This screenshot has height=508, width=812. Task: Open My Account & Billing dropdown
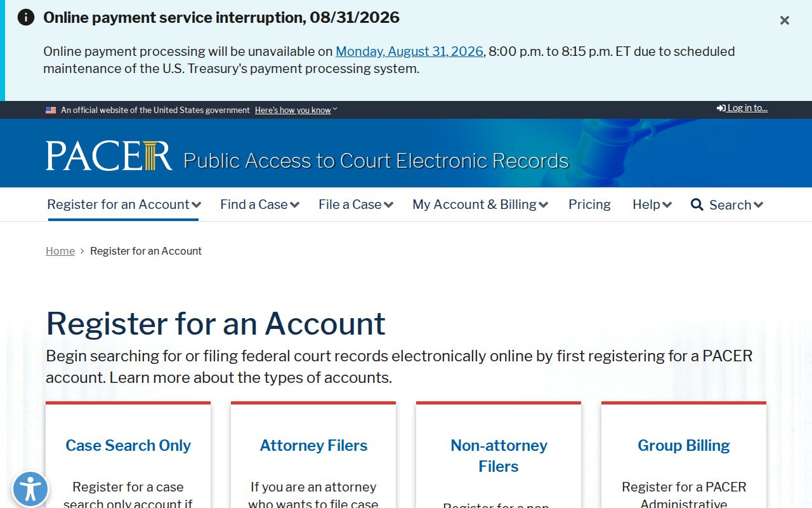coord(480,204)
